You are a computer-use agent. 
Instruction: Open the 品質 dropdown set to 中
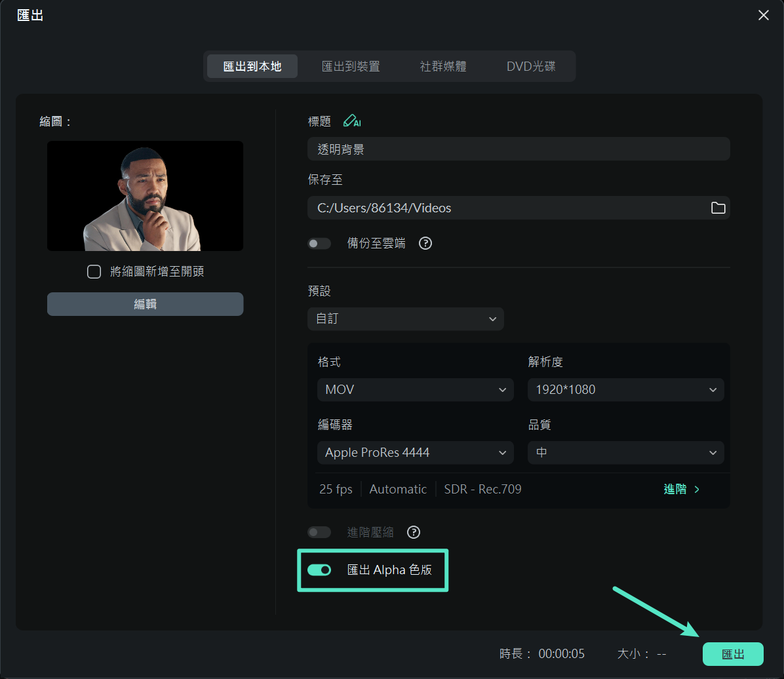(x=625, y=453)
